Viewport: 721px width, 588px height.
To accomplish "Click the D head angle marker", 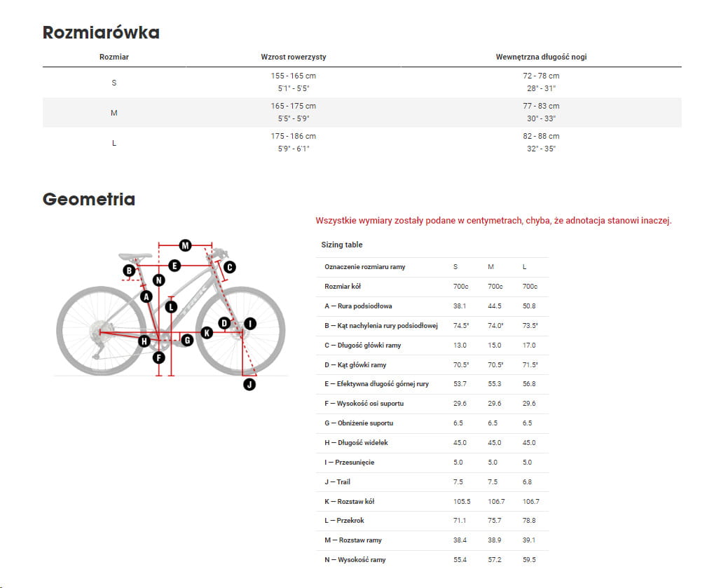I will tap(224, 323).
